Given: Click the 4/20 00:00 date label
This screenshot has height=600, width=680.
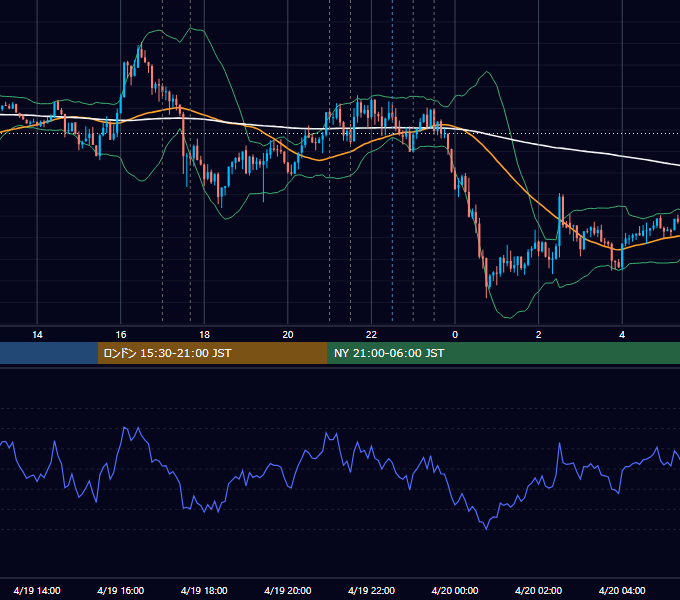Looking at the screenshot, I should [x=455, y=590].
